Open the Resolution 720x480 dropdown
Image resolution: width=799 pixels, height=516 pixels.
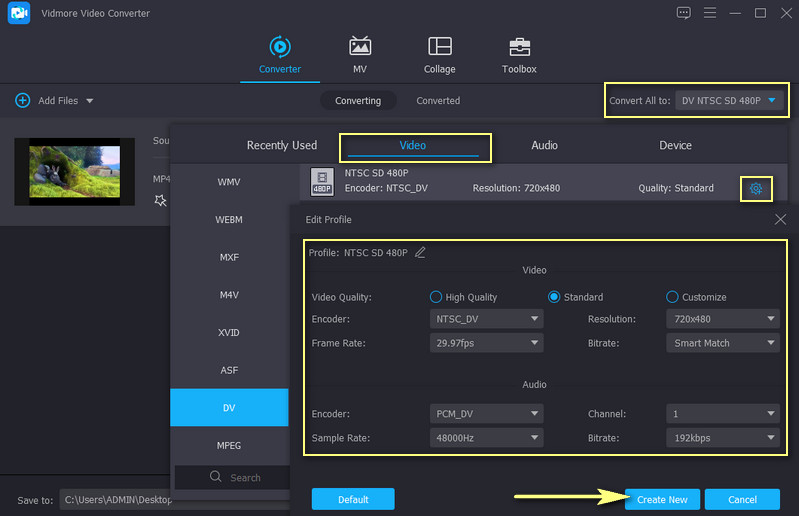[722, 319]
